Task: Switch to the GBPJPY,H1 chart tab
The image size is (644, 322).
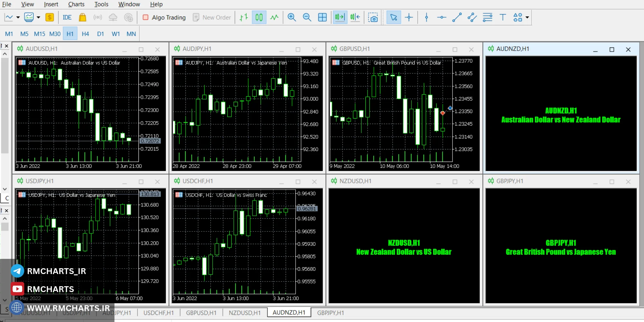Action: (x=330, y=313)
